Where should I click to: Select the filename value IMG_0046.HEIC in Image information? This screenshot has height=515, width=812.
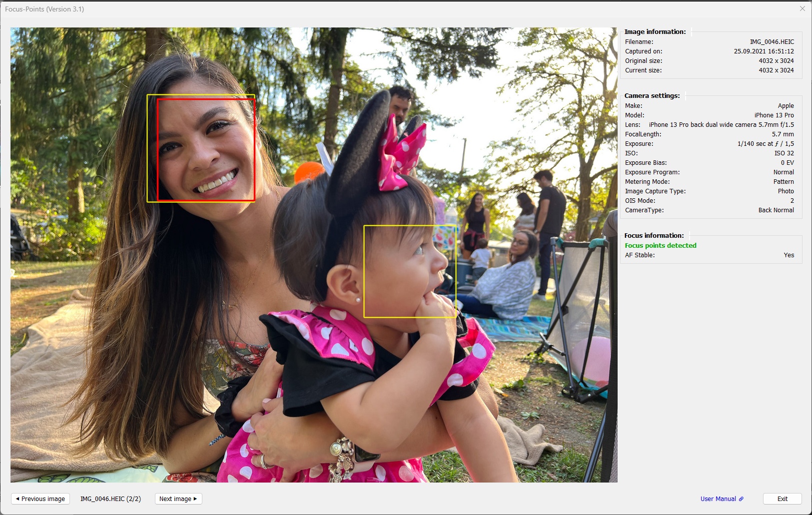(x=772, y=42)
